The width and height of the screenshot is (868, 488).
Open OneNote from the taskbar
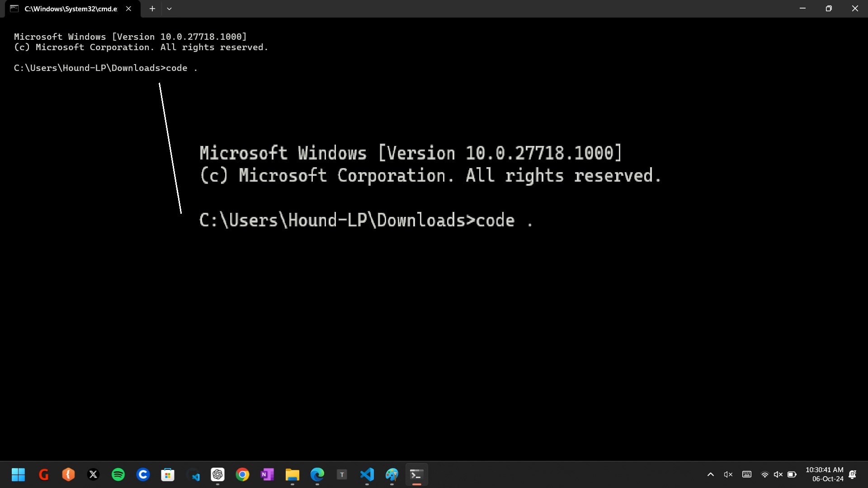click(x=267, y=474)
